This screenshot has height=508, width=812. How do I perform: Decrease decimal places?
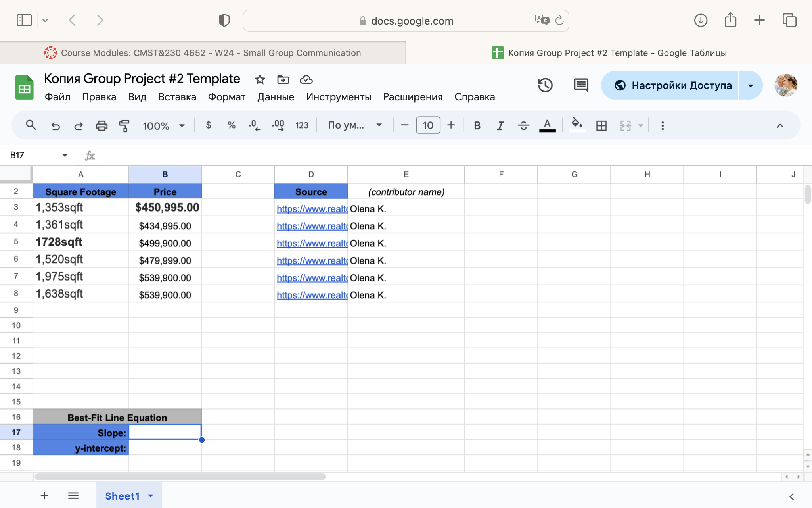tap(255, 126)
